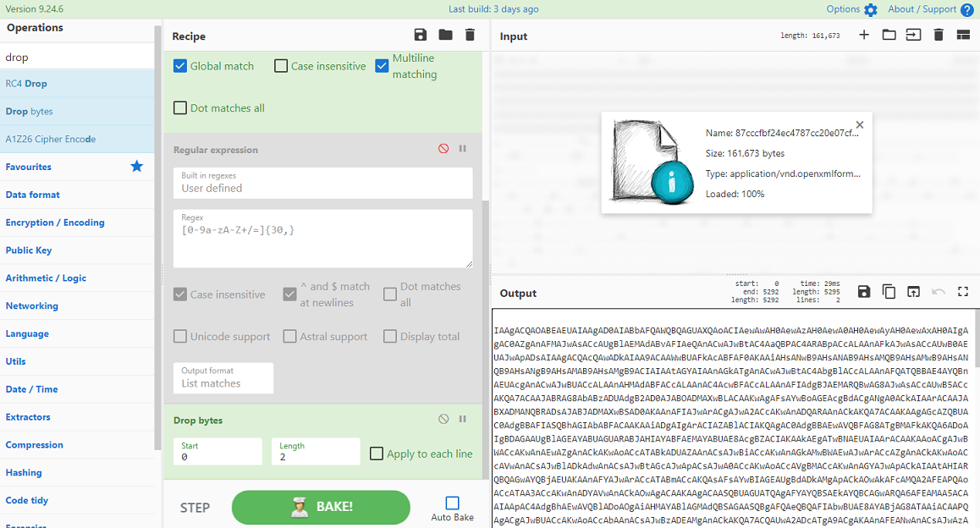Edit the Regex text field
Viewport: 980px width, 528px height.
[322, 239]
